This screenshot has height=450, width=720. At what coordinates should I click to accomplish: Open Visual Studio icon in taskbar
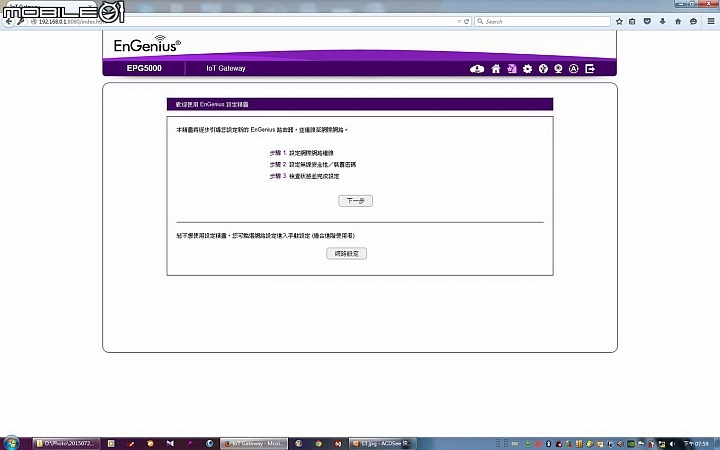click(x=170, y=444)
